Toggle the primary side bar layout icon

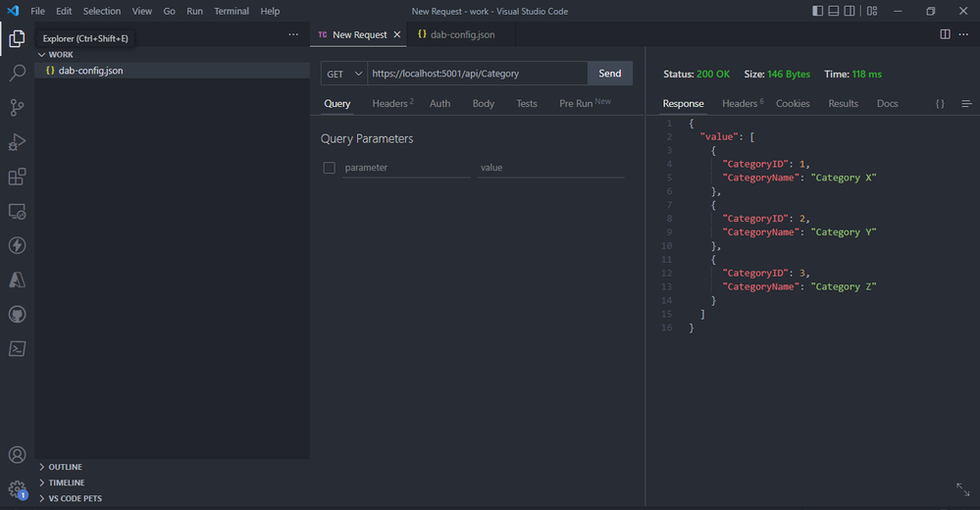[817, 11]
